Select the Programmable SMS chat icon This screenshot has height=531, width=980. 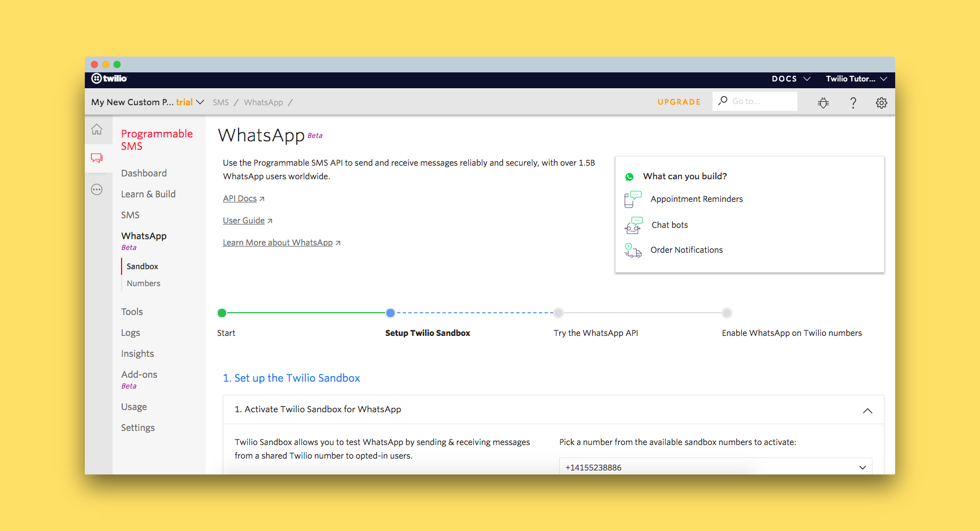(97, 158)
